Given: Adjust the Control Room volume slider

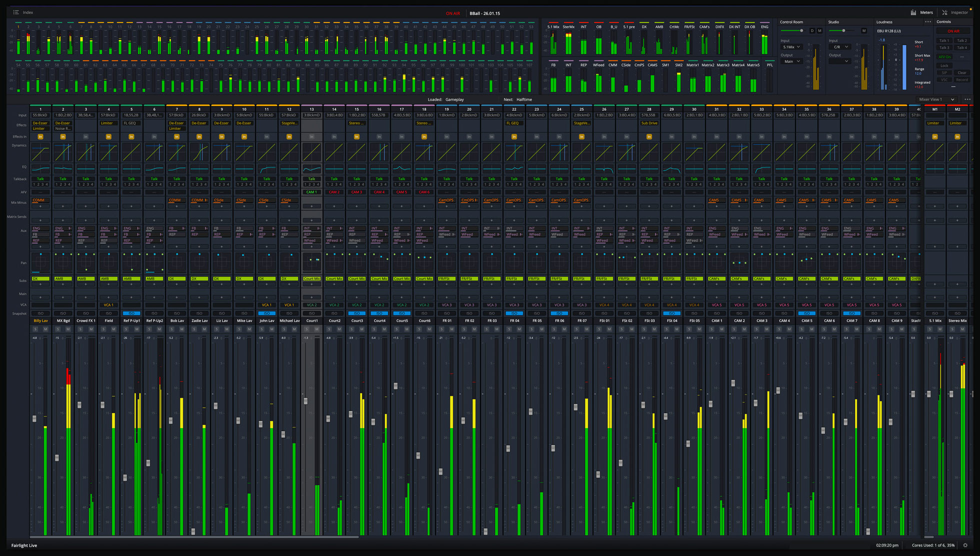Looking at the screenshot, I should click(801, 31).
